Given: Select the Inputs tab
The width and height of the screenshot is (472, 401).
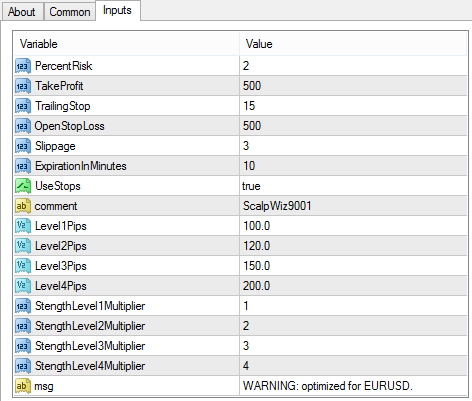Looking at the screenshot, I should [117, 10].
